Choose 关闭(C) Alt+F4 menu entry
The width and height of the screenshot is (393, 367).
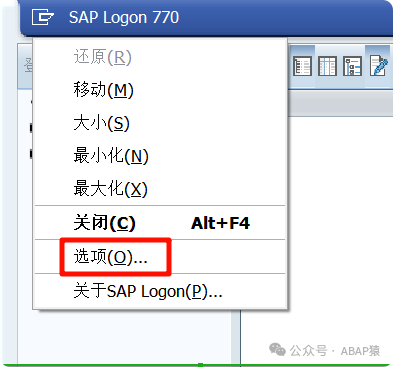(160, 223)
